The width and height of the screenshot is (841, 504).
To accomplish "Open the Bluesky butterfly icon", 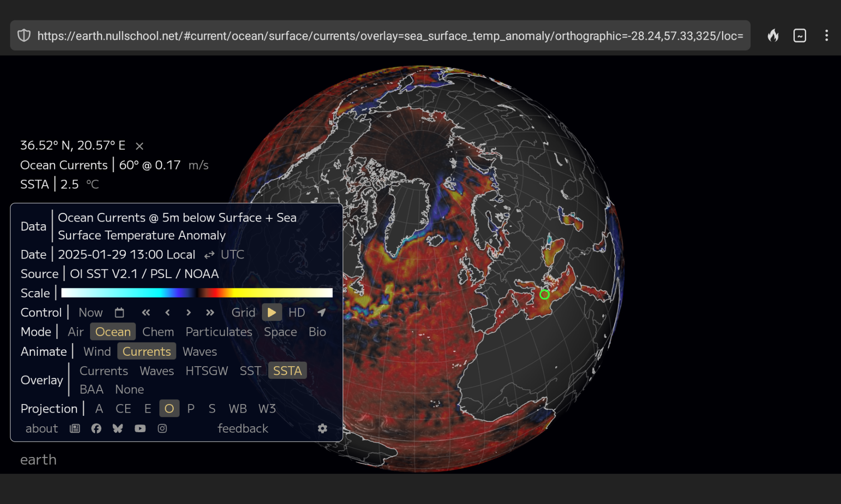I will (x=118, y=429).
